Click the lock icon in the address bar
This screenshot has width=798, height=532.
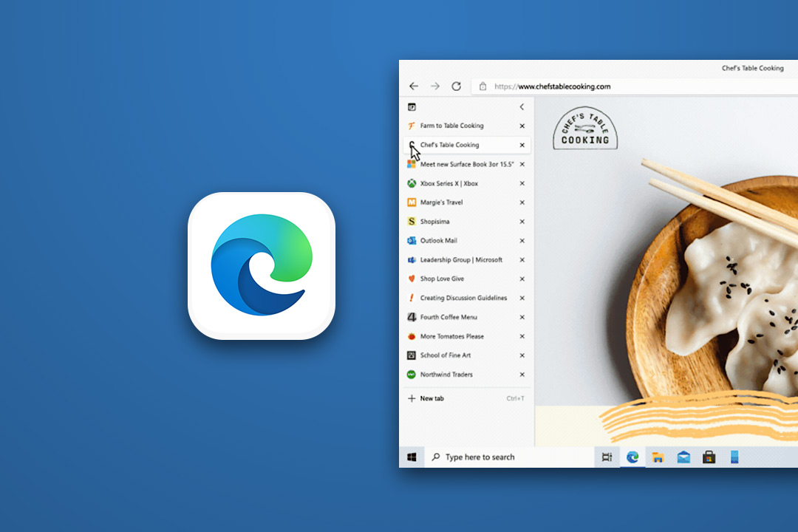click(x=482, y=86)
